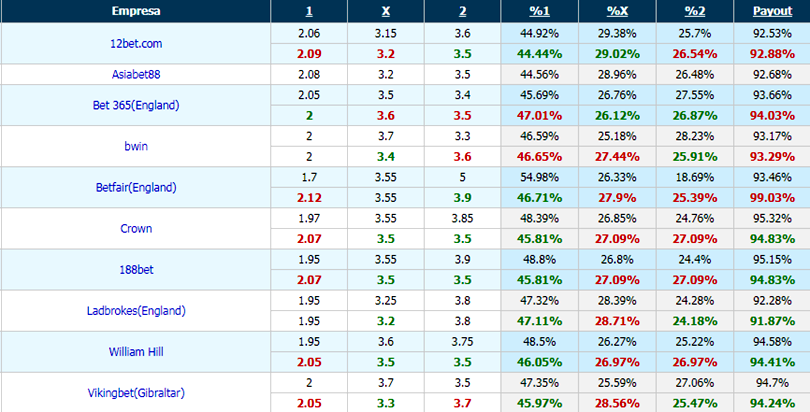
Task: Select Crown %1 value 48.39%
Action: click(539, 218)
